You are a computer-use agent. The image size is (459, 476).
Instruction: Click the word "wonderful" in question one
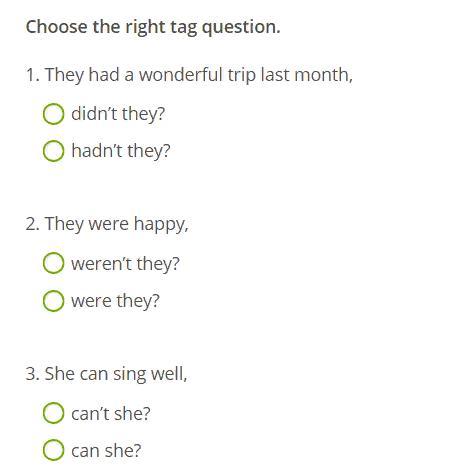point(180,74)
